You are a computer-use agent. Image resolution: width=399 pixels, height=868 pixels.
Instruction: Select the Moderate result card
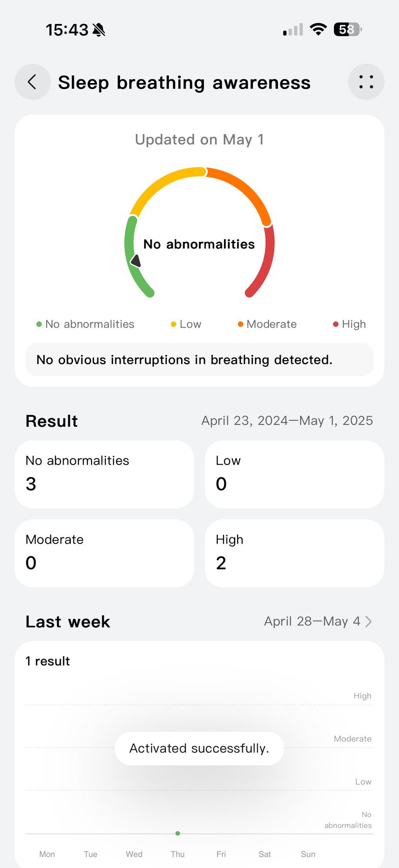[104, 553]
